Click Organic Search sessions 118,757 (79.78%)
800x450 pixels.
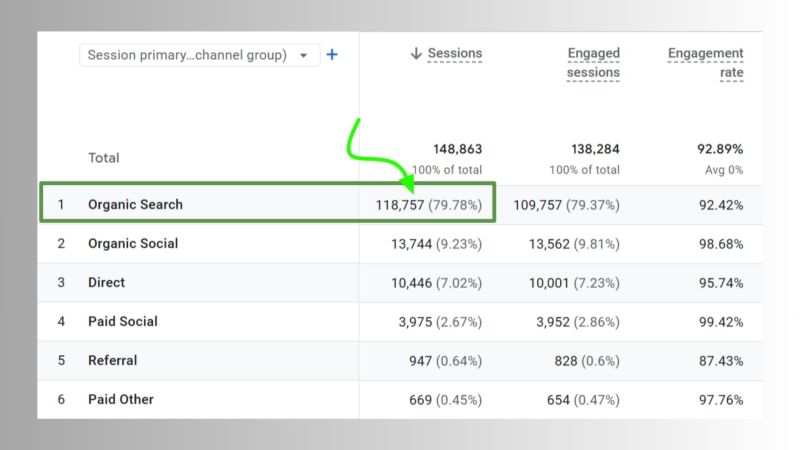coord(429,205)
